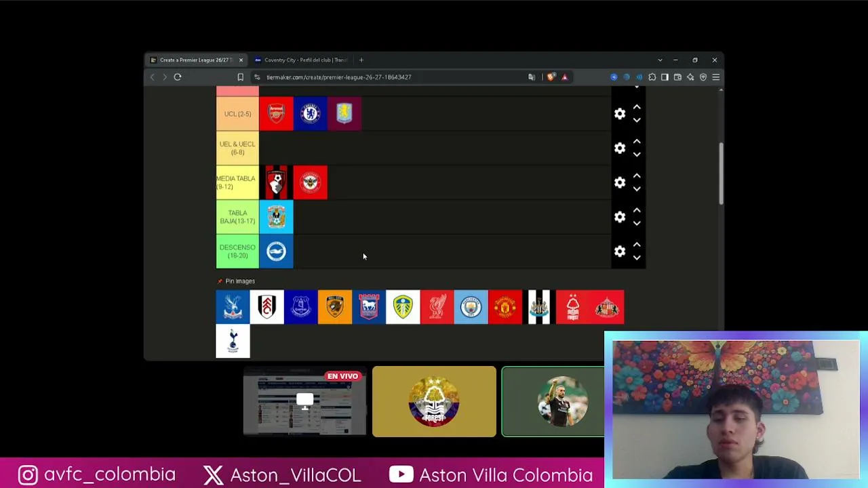868x488 pixels.
Task: Move the UCL (2-5) tier row up
Action: (637, 107)
